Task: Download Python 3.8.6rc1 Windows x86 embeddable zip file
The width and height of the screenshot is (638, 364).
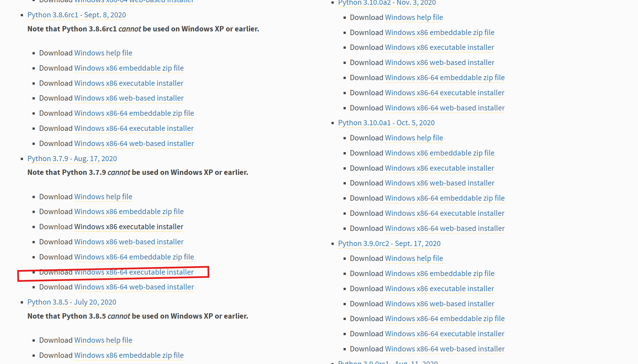Action: click(x=129, y=68)
